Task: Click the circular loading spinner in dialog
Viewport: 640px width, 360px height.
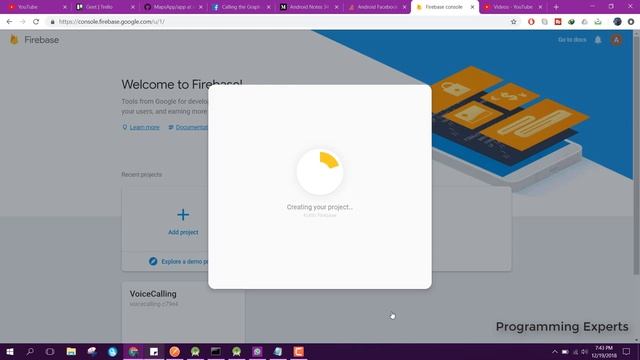Action: click(x=320, y=172)
